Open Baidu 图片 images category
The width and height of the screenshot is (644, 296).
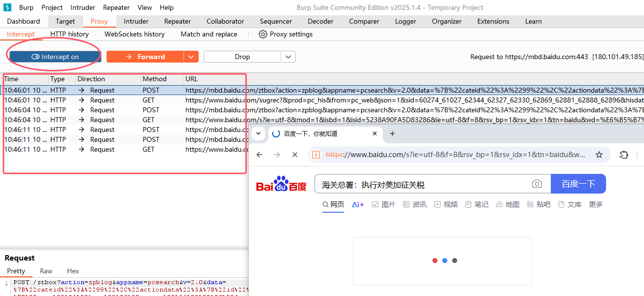384,204
